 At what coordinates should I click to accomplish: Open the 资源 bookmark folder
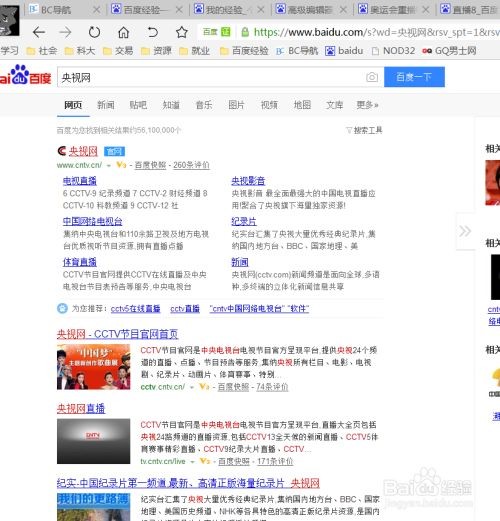pos(156,51)
